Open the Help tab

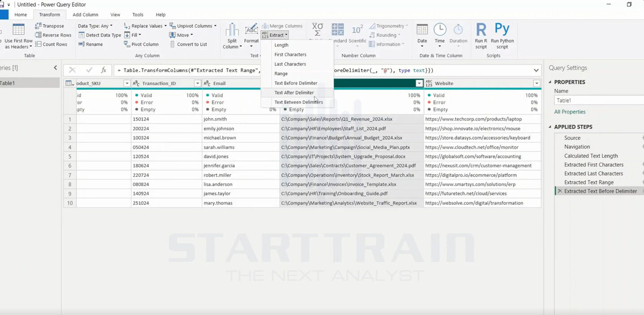click(160, 15)
